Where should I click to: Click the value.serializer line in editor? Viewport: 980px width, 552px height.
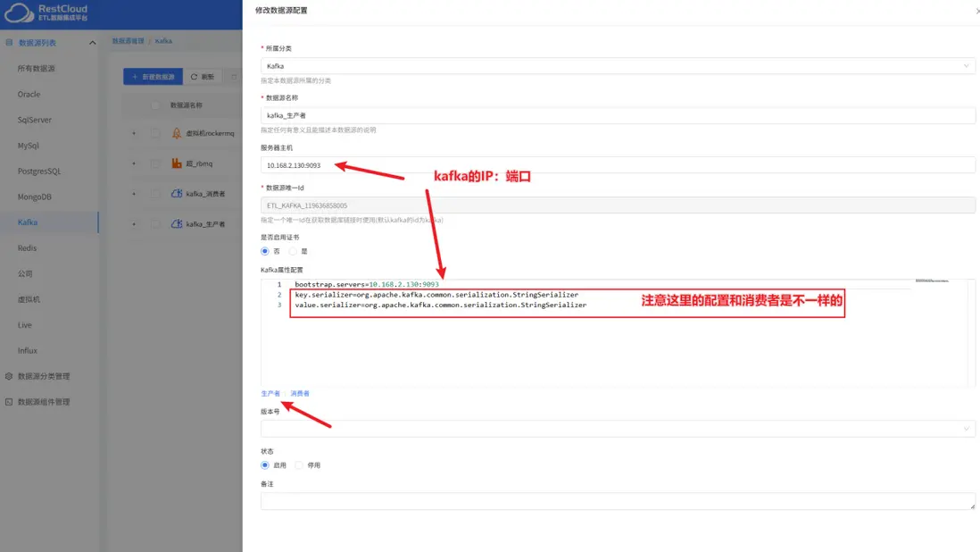[x=441, y=305]
